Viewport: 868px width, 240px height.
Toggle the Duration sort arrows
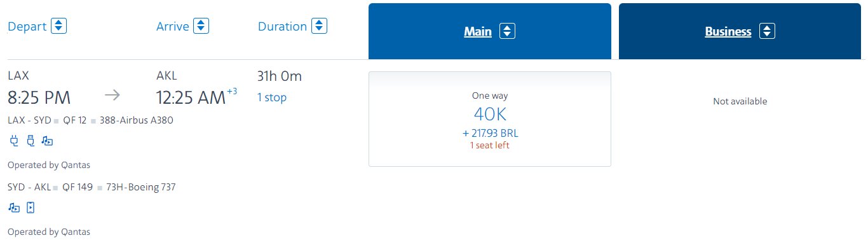(319, 27)
